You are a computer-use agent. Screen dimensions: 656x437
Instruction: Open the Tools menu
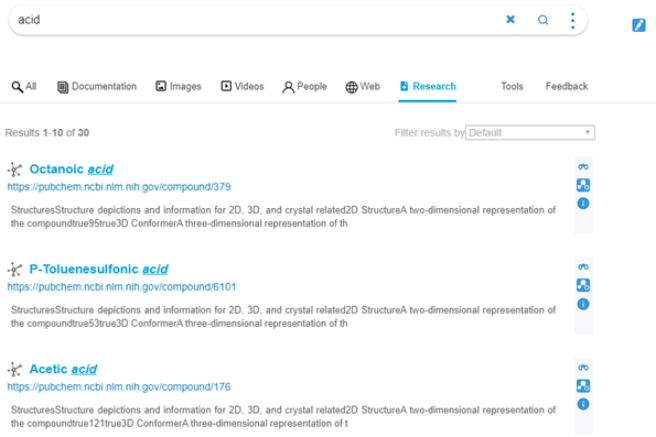click(512, 87)
